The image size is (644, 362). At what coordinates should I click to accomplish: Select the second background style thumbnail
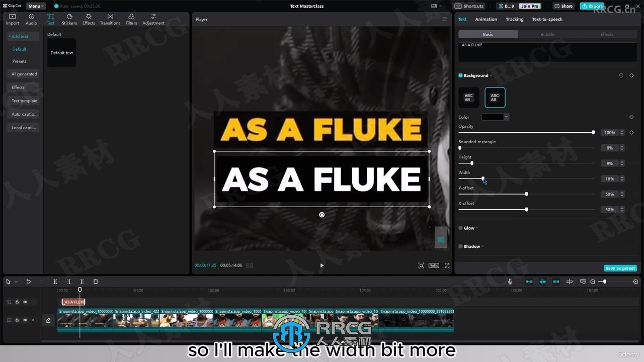pos(495,98)
